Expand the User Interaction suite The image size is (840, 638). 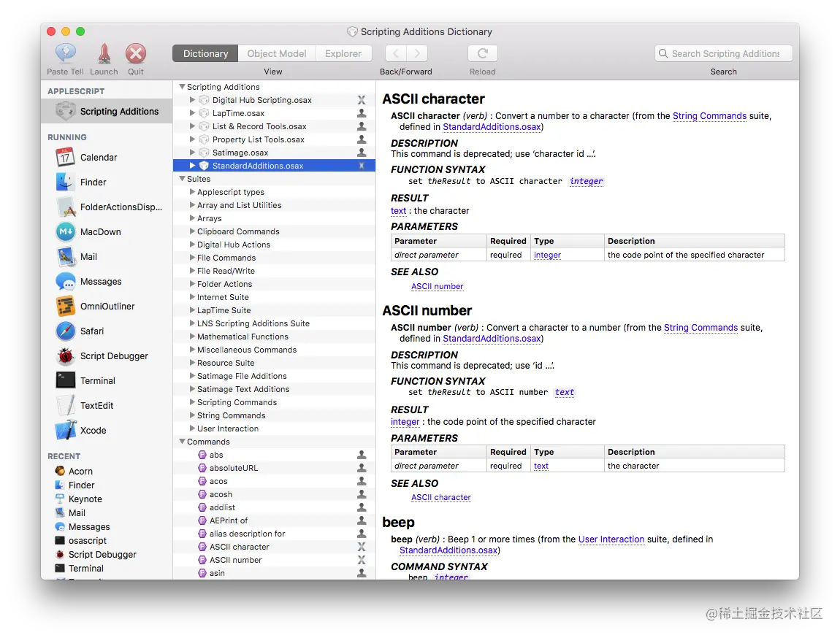click(x=192, y=428)
